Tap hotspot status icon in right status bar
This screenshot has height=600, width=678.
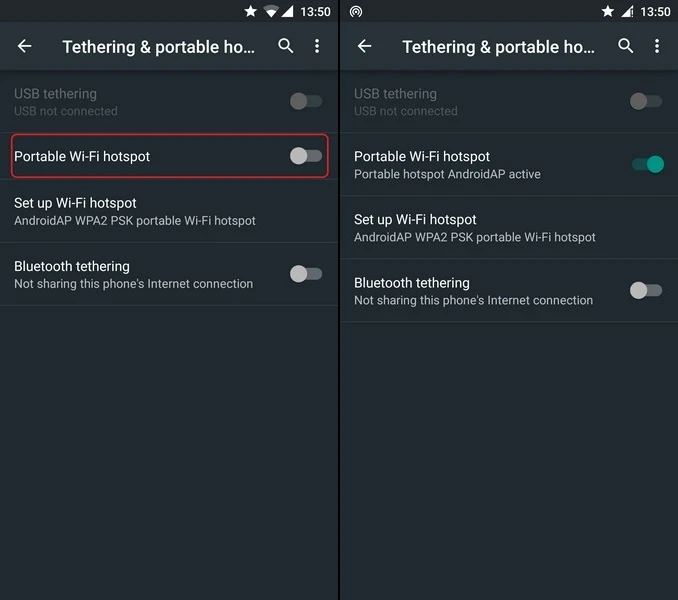pyautogui.click(x=356, y=12)
